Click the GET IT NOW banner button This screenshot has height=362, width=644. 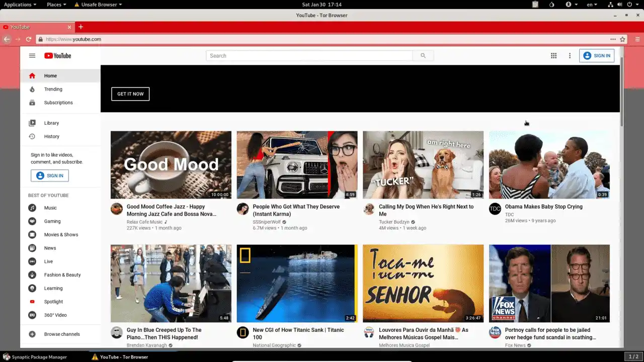(x=130, y=94)
